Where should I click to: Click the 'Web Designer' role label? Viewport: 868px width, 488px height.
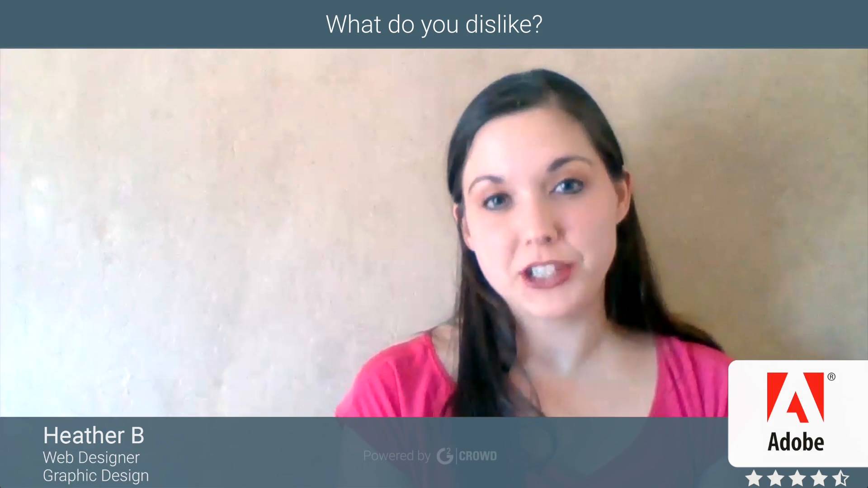[x=92, y=456]
